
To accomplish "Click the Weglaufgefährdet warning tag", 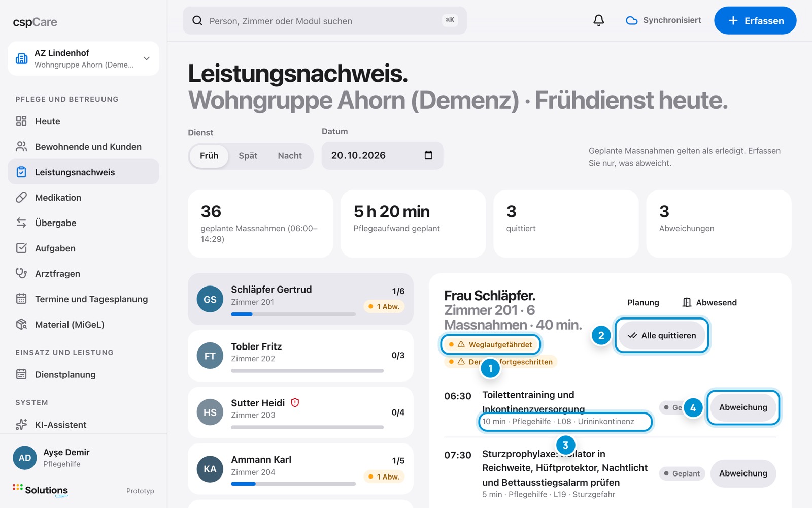I will pyautogui.click(x=490, y=344).
